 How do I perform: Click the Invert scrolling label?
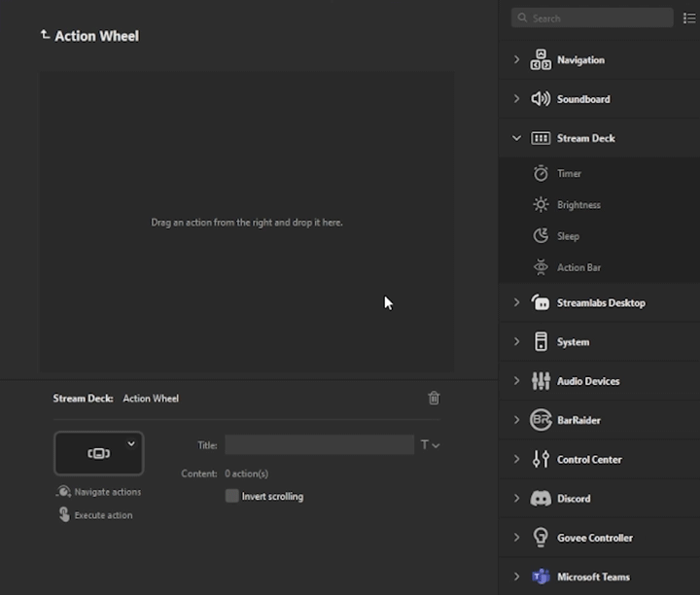click(x=272, y=497)
